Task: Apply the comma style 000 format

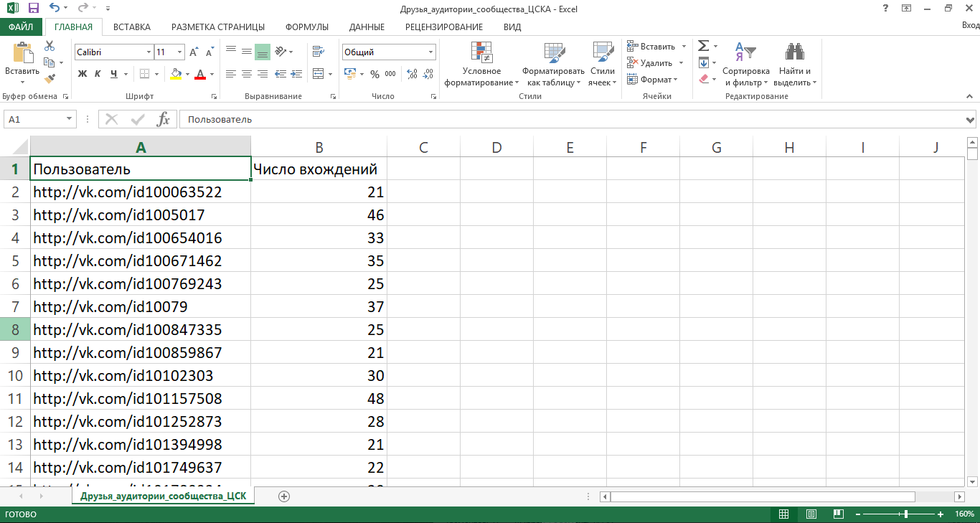Action: coord(390,74)
